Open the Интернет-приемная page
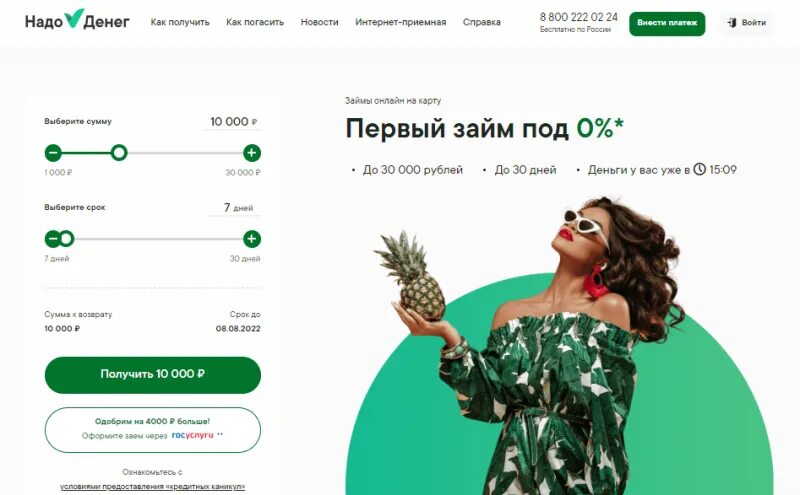The image size is (800, 495). click(401, 22)
